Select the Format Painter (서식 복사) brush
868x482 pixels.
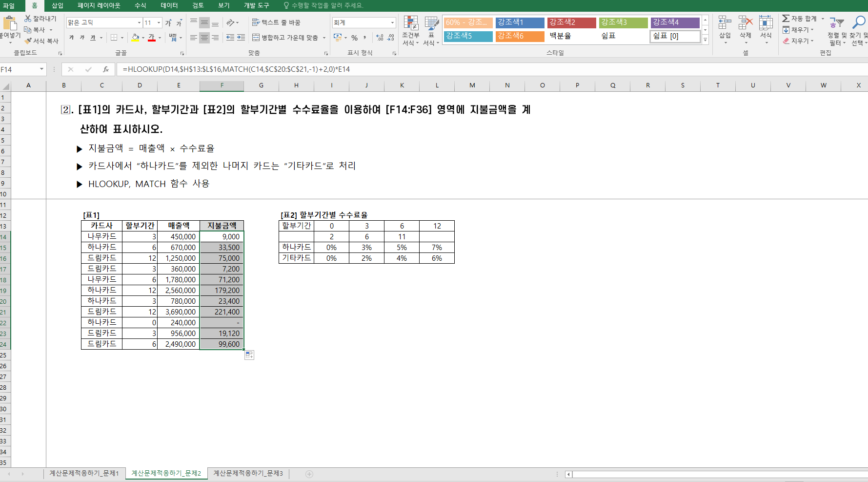coord(28,41)
